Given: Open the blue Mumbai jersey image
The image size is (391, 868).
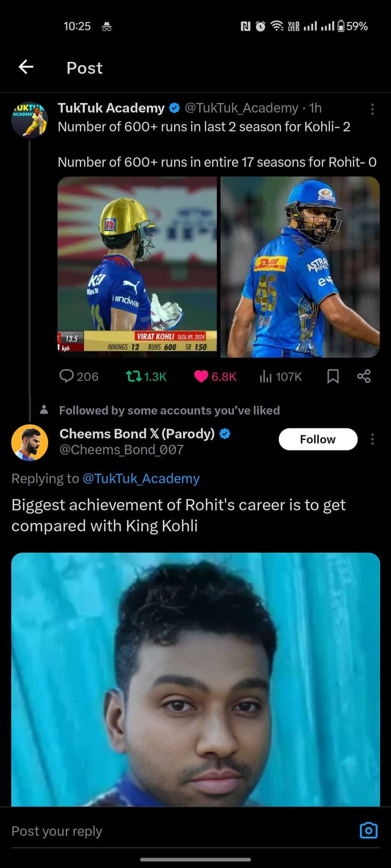Looking at the screenshot, I should click(300, 267).
